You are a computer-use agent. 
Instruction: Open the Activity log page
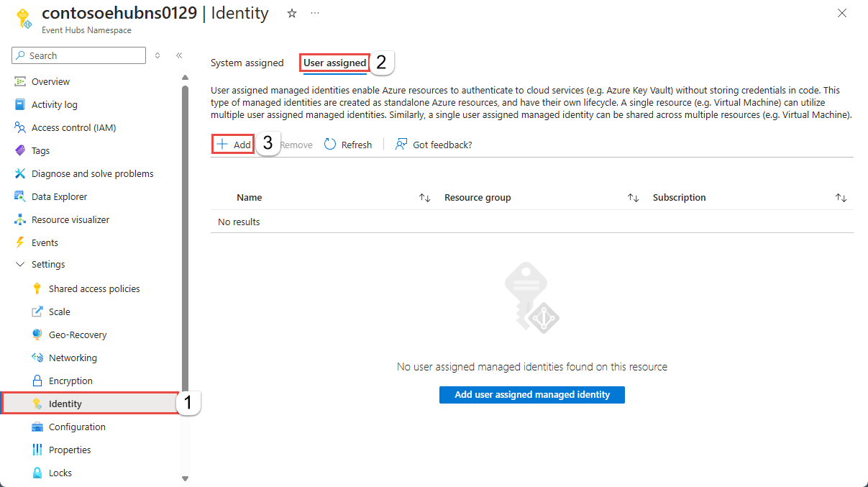pyautogui.click(x=55, y=104)
